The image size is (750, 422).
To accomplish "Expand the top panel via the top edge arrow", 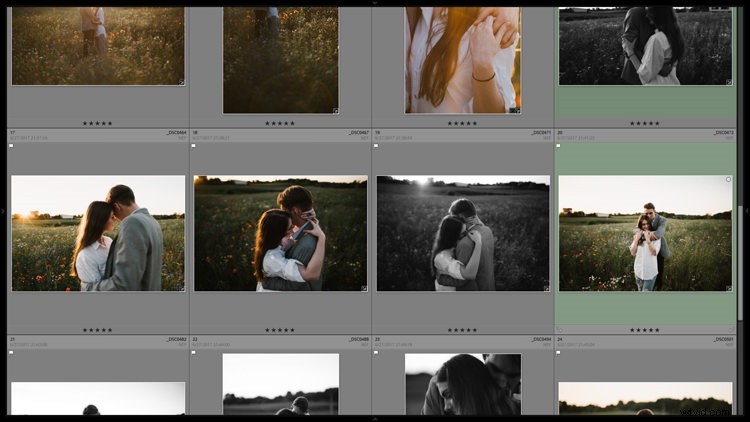I will point(375,3).
